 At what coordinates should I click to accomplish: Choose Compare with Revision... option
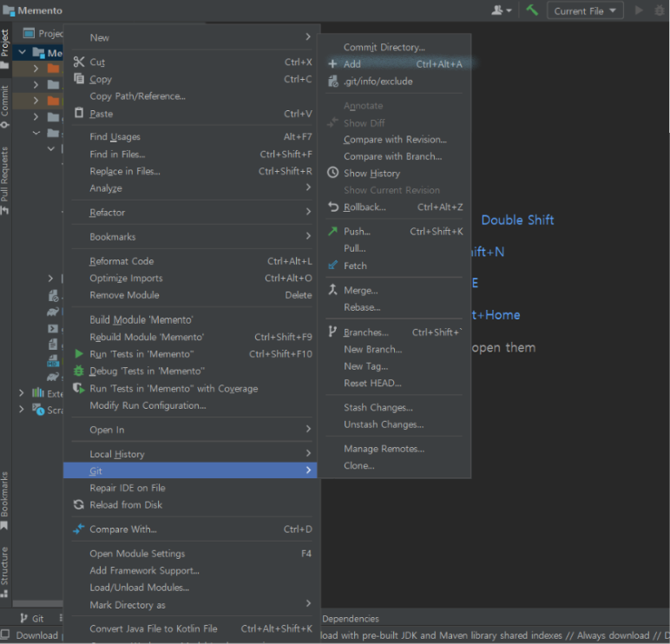[x=395, y=140]
